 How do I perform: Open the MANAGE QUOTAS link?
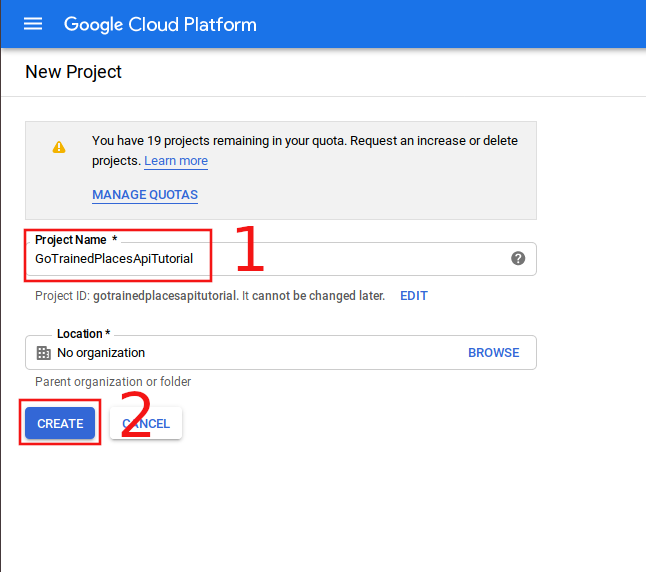(145, 195)
